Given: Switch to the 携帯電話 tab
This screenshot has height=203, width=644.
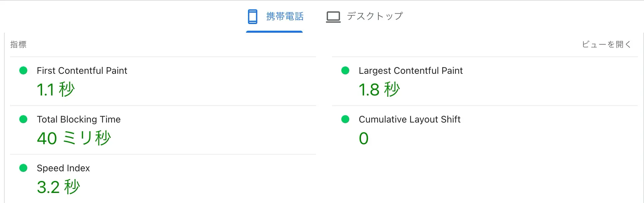Looking at the screenshot, I should (x=284, y=16).
